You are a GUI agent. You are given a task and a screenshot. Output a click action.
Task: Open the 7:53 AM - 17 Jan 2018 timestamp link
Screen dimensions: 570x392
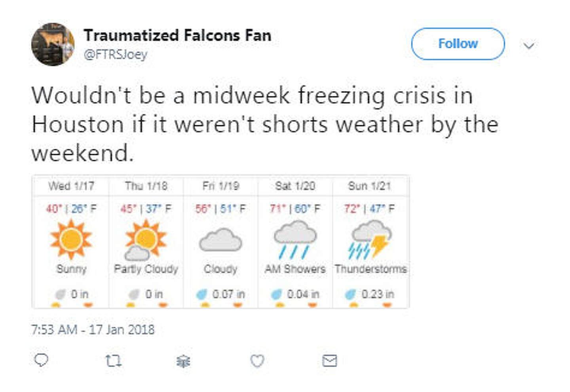coord(93,328)
